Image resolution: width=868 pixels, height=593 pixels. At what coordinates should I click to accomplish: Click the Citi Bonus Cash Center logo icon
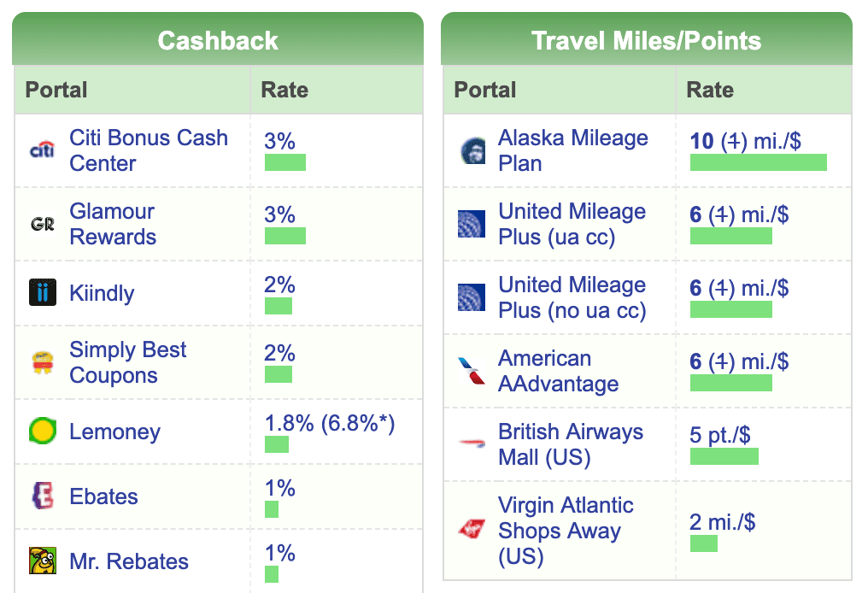click(42, 151)
